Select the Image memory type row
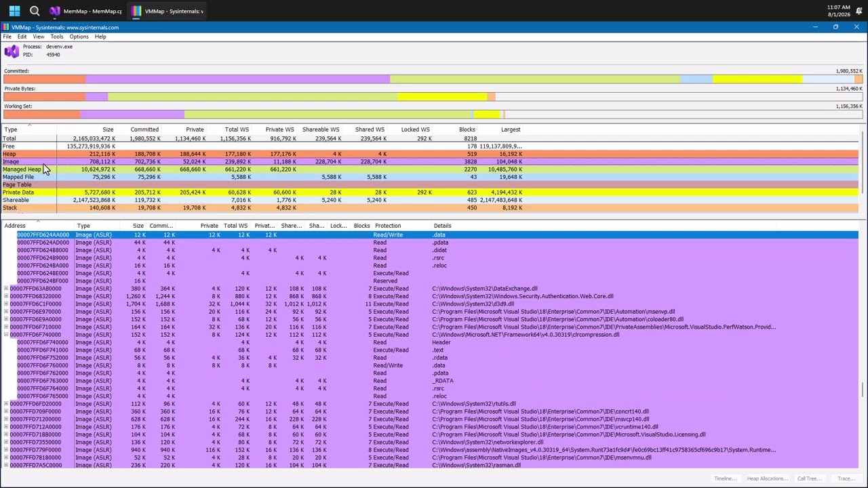868x488 pixels. tap(431, 162)
